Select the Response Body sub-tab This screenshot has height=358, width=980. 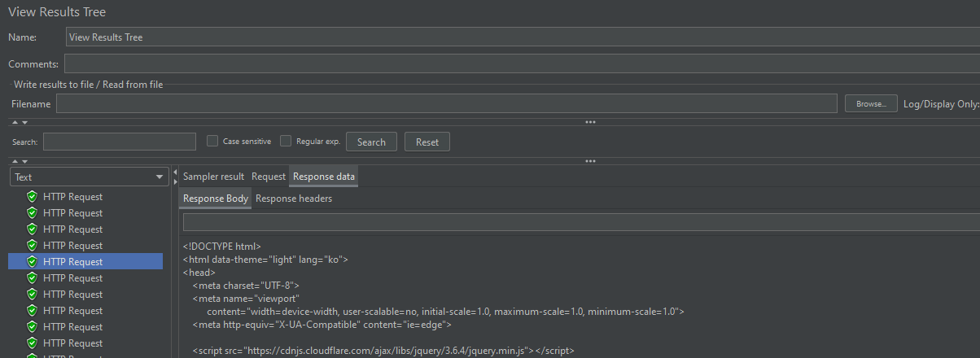click(216, 199)
